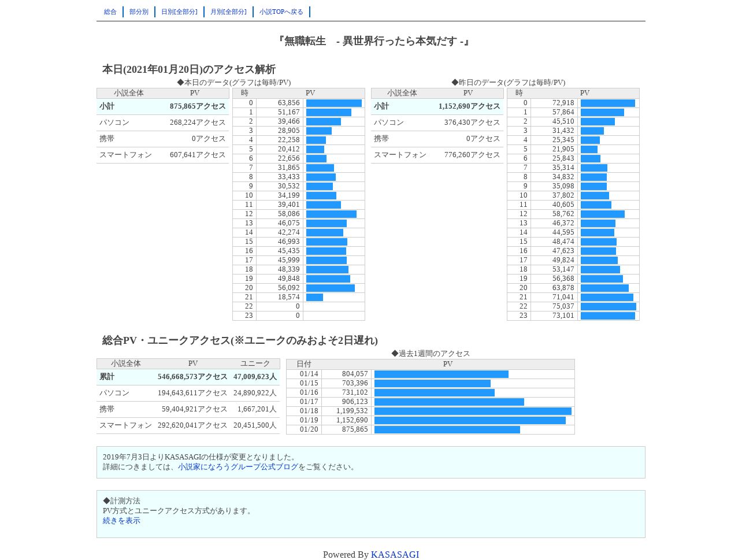Click the 01/15 weekly value 703,396
742x560 pixels.
point(355,383)
